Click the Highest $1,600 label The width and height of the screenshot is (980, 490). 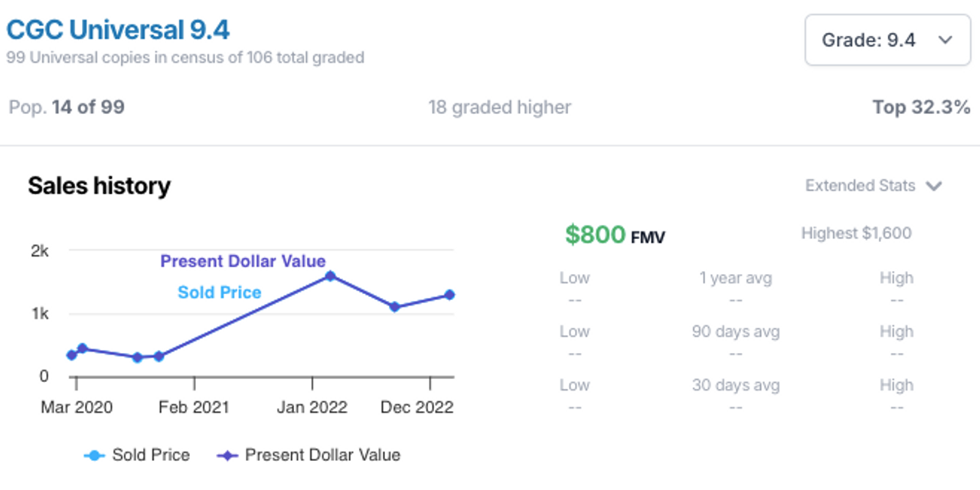[856, 234]
